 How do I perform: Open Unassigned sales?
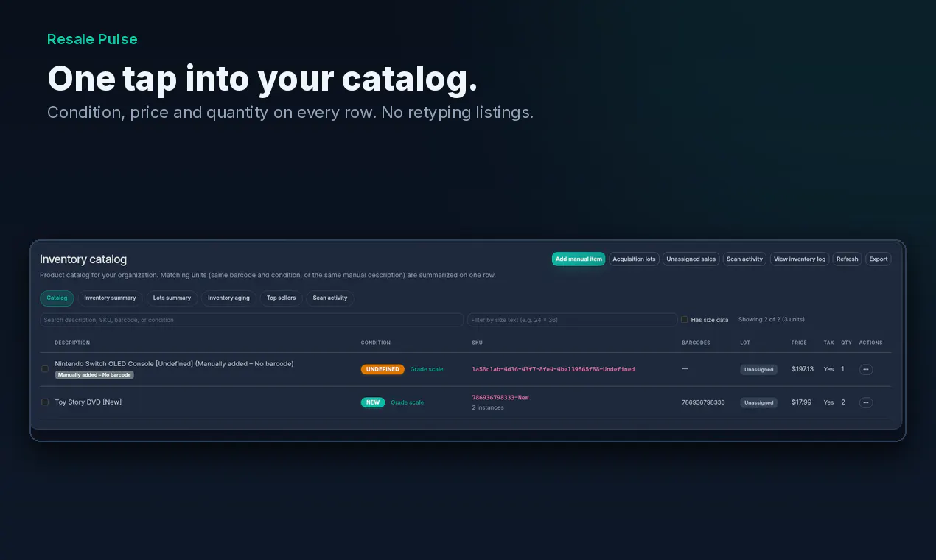pyautogui.click(x=691, y=259)
